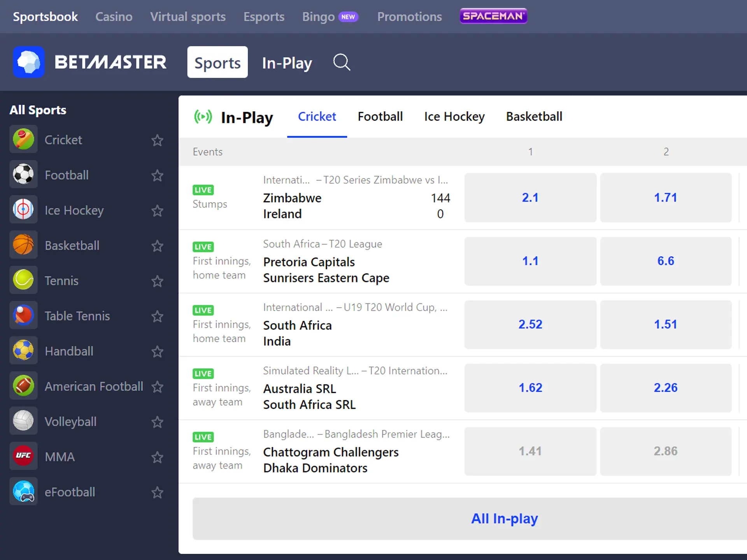This screenshot has height=560, width=747.
Task: Favorite Ice Hockey with its star
Action: pos(157,211)
